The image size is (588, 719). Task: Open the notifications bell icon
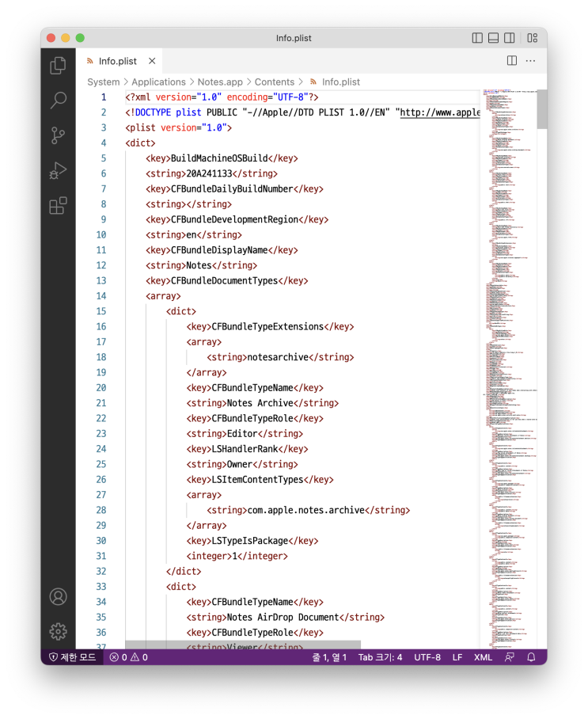click(531, 657)
